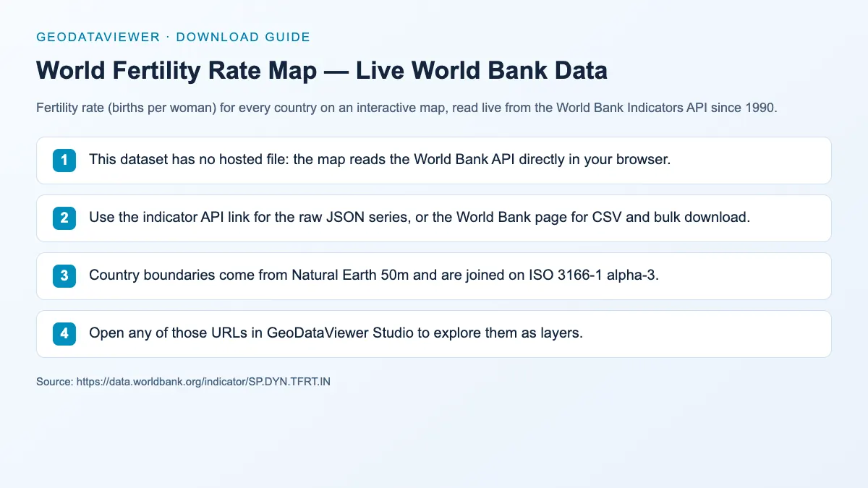Click the source URL data.worldbank.org link
868x488 pixels.
point(202,382)
